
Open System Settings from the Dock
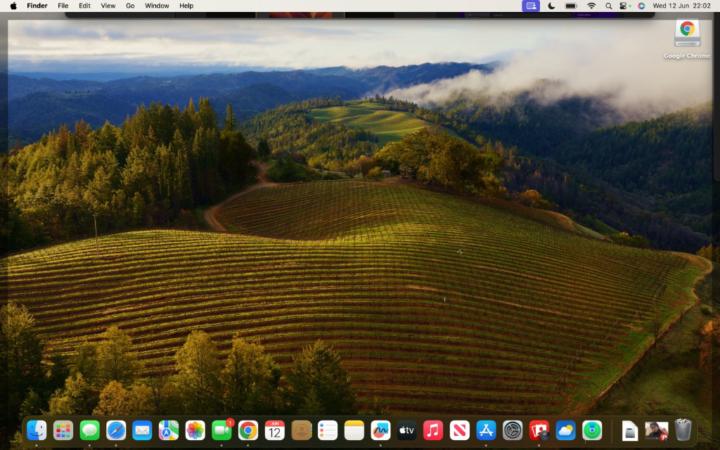click(512, 431)
